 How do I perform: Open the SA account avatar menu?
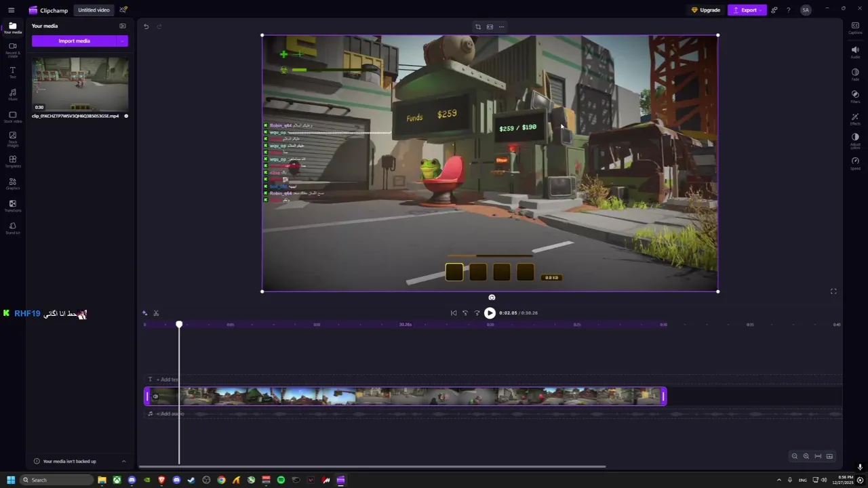tap(806, 10)
